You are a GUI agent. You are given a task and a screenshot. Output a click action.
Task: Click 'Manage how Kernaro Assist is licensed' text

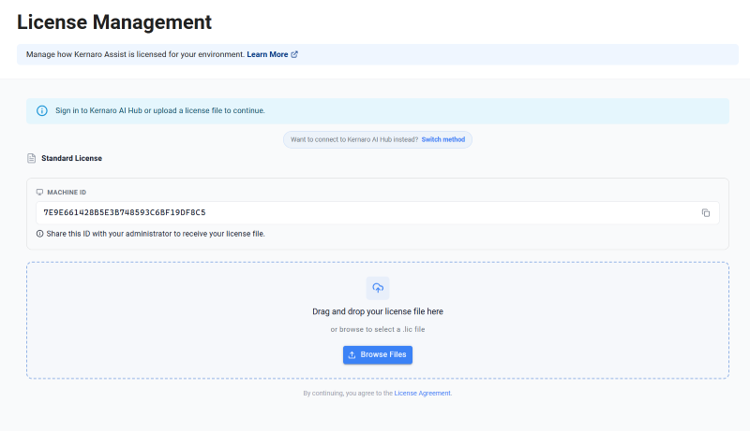(135, 55)
